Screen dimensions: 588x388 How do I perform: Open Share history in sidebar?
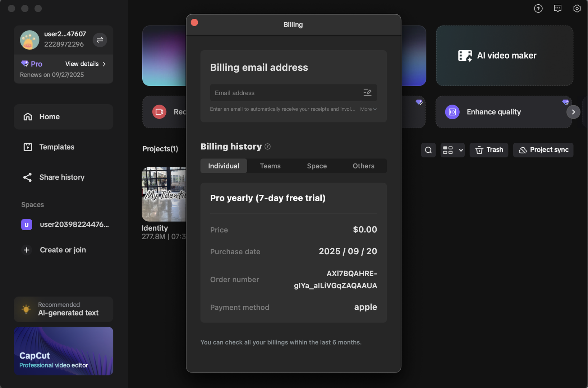[64, 177]
